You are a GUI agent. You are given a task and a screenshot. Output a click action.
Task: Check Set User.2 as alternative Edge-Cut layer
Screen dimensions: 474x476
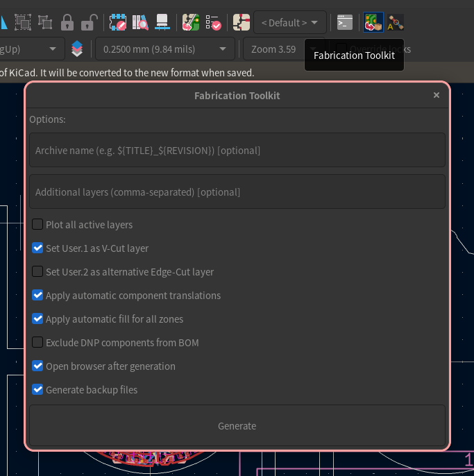point(37,272)
